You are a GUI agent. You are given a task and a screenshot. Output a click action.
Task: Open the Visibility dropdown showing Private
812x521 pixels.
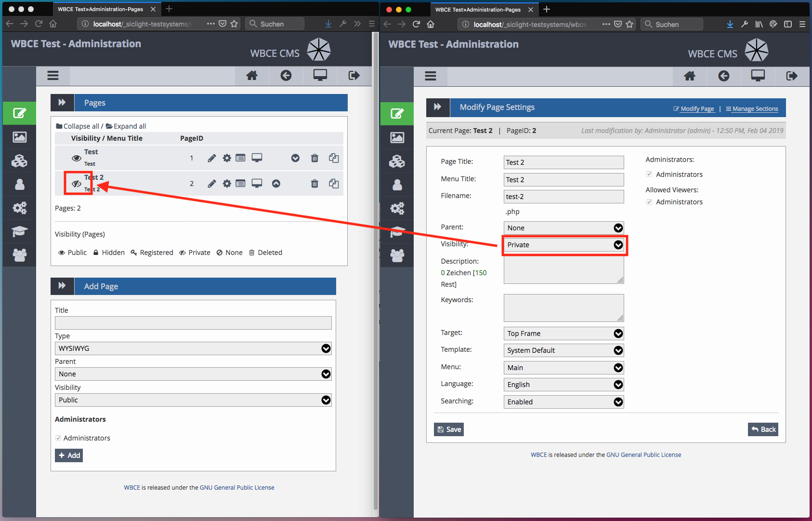563,244
